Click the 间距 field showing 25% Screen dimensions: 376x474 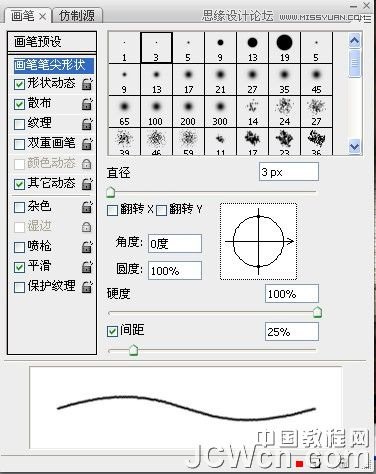click(292, 332)
